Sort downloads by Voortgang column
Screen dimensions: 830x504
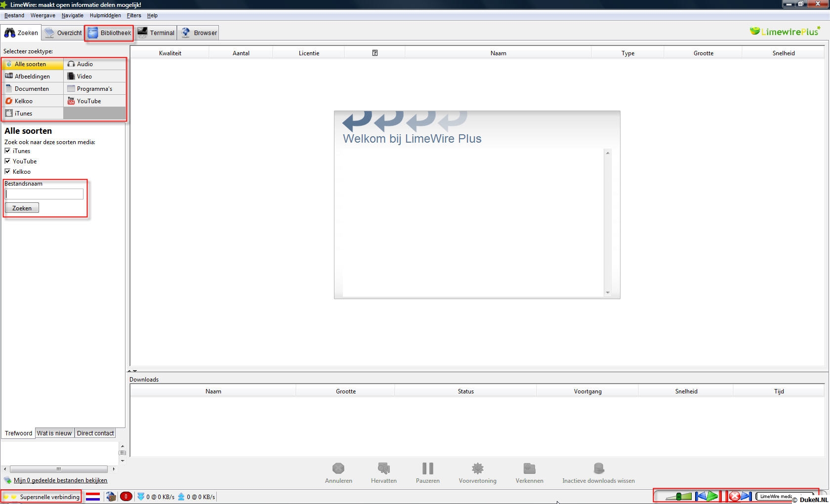[x=587, y=391]
